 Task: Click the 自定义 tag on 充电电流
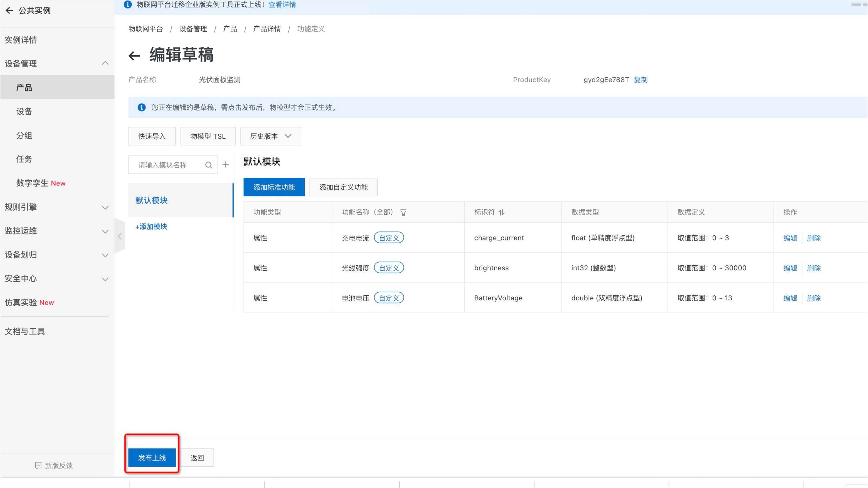[x=389, y=237]
